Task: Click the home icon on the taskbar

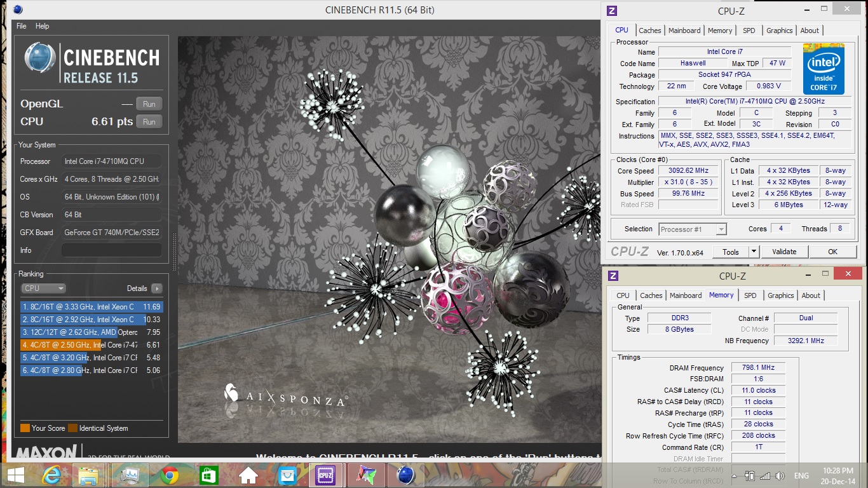Action: click(x=248, y=475)
